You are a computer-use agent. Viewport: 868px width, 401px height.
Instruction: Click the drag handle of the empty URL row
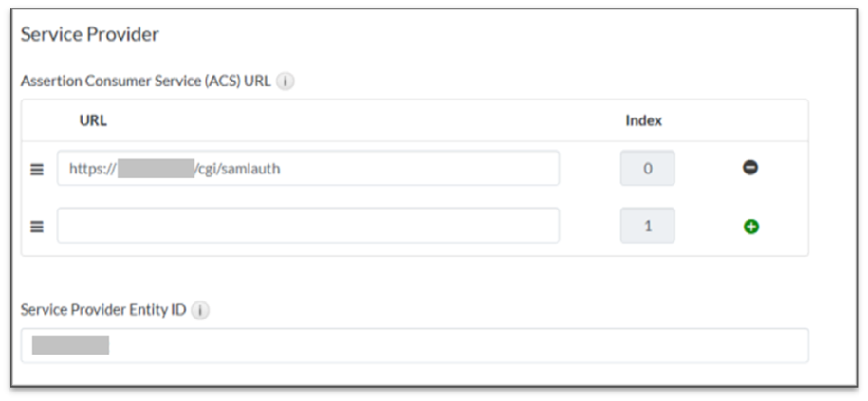click(x=37, y=227)
